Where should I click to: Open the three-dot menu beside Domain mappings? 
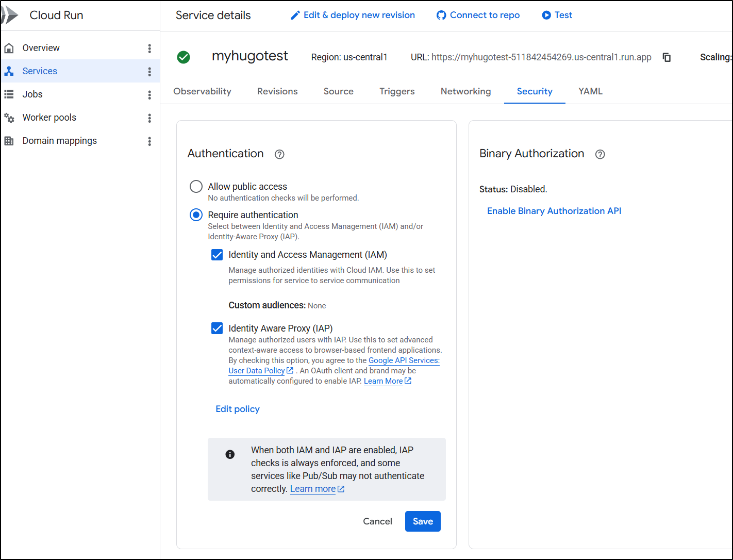149,141
